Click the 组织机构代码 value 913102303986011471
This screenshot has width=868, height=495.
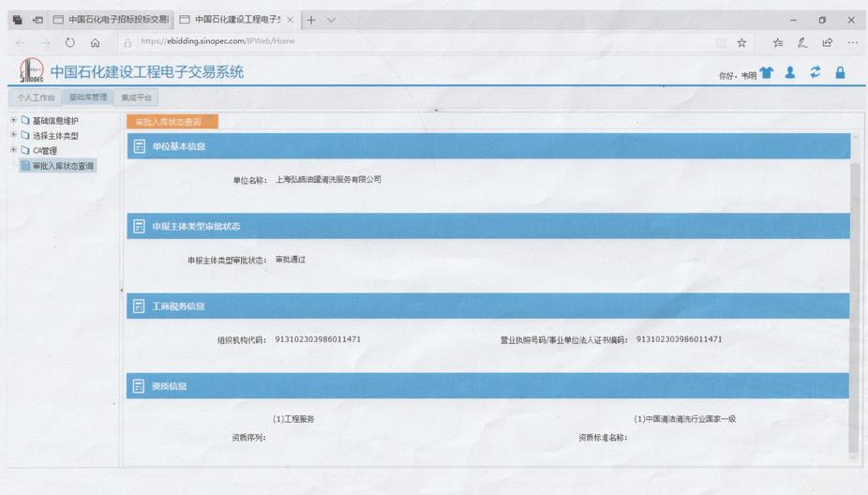click(x=318, y=339)
